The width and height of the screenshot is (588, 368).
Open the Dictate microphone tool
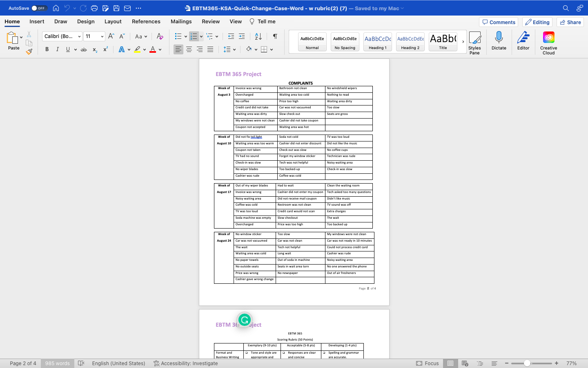pyautogui.click(x=499, y=41)
